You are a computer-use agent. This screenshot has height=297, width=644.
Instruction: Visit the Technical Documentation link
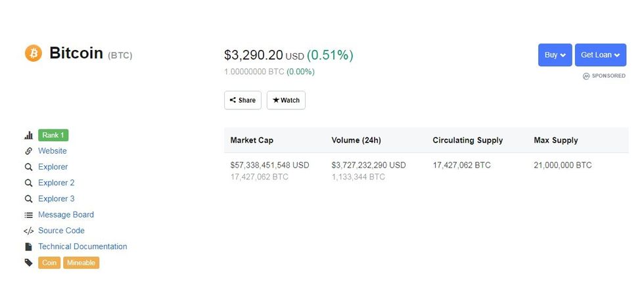click(83, 246)
